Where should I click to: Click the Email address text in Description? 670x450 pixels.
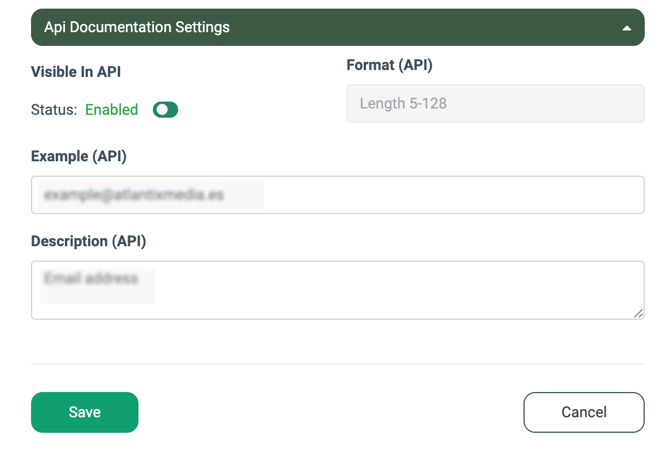[x=91, y=280]
